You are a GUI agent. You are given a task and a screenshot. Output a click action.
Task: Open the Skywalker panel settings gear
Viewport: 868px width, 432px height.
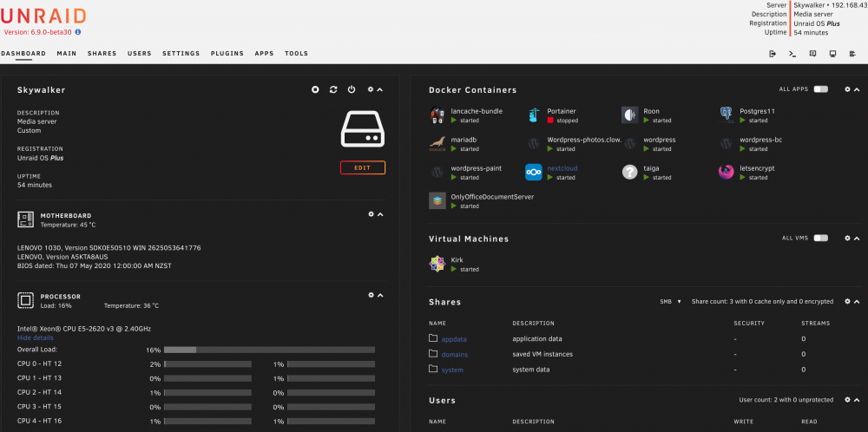(x=371, y=89)
